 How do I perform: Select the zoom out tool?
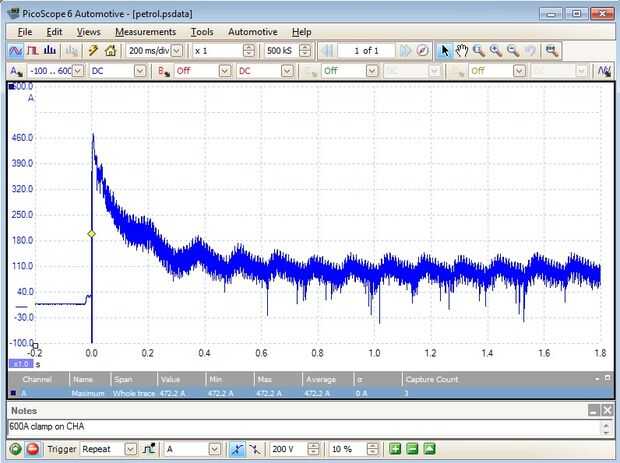pos(513,51)
